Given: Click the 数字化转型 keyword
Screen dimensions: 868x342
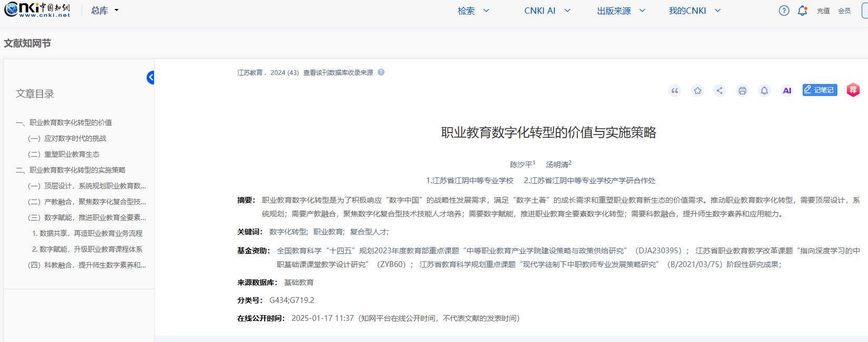Looking at the screenshot, I should [x=287, y=232].
